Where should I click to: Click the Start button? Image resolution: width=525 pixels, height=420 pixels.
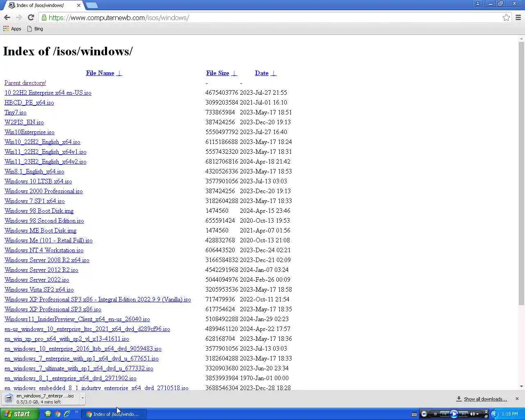click(x=19, y=414)
